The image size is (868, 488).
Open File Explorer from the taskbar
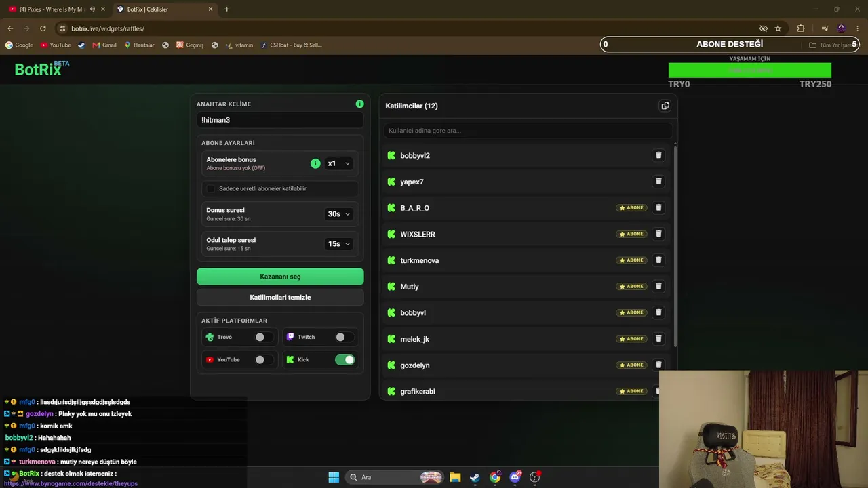(x=455, y=477)
